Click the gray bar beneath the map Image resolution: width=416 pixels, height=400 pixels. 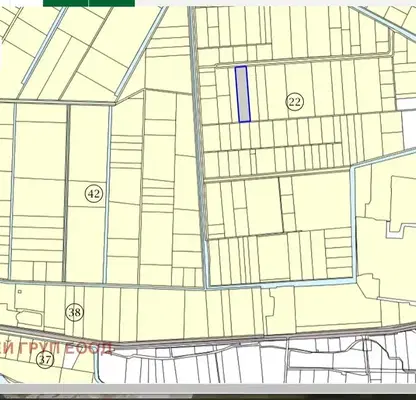pos(208,389)
